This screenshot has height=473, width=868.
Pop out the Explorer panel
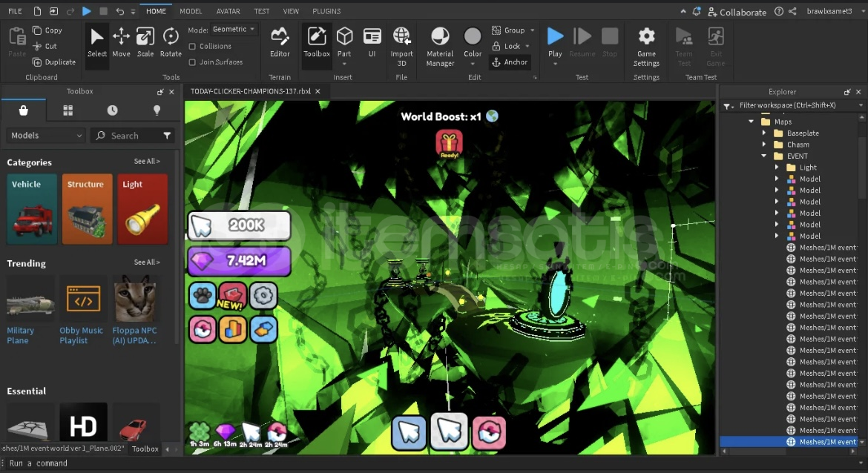pos(847,92)
